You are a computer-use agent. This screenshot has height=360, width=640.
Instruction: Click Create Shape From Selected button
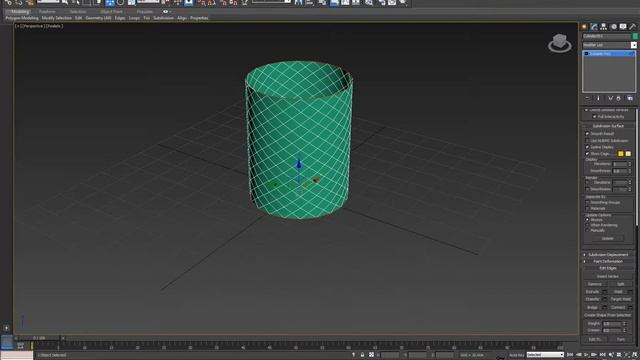pos(608,315)
